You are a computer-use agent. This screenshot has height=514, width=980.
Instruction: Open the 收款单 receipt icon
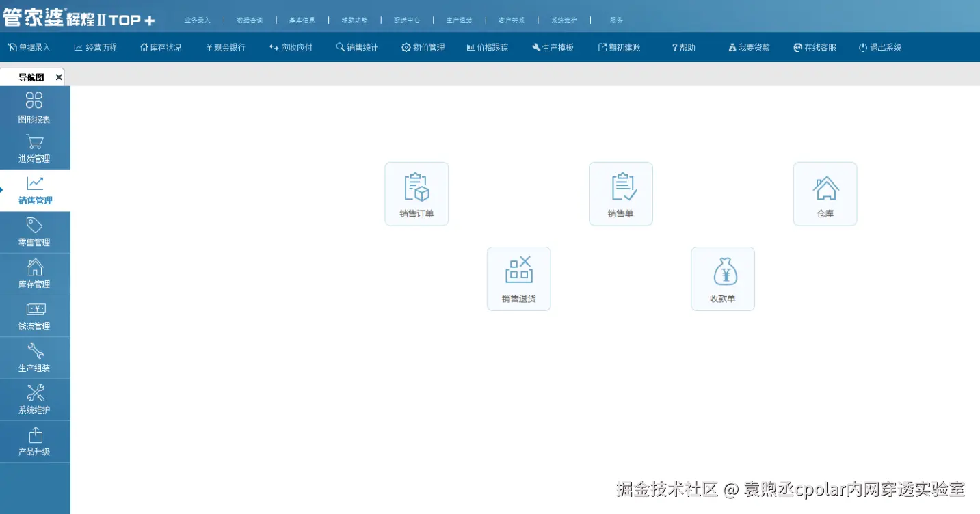pyautogui.click(x=722, y=278)
